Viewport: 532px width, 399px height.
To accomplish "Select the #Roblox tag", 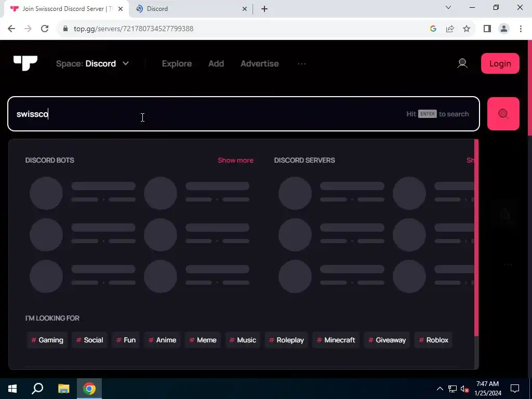I will (x=433, y=340).
